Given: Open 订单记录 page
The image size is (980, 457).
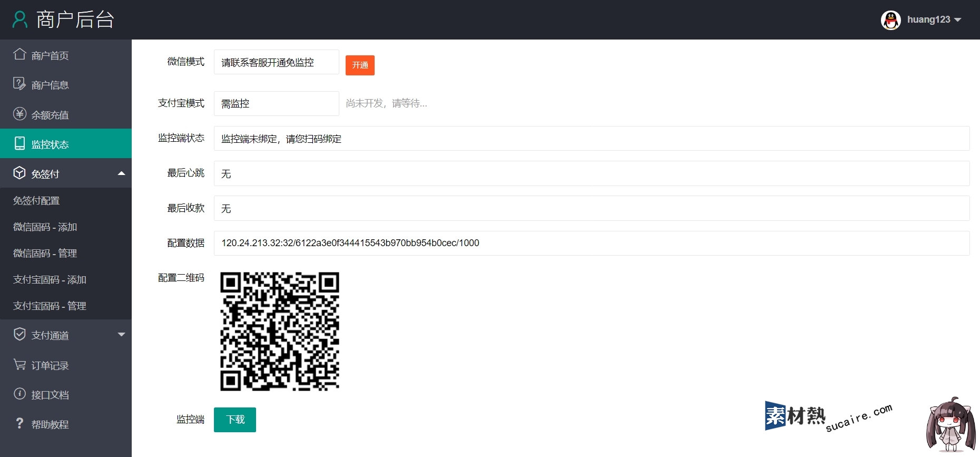Looking at the screenshot, I should [66, 365].
